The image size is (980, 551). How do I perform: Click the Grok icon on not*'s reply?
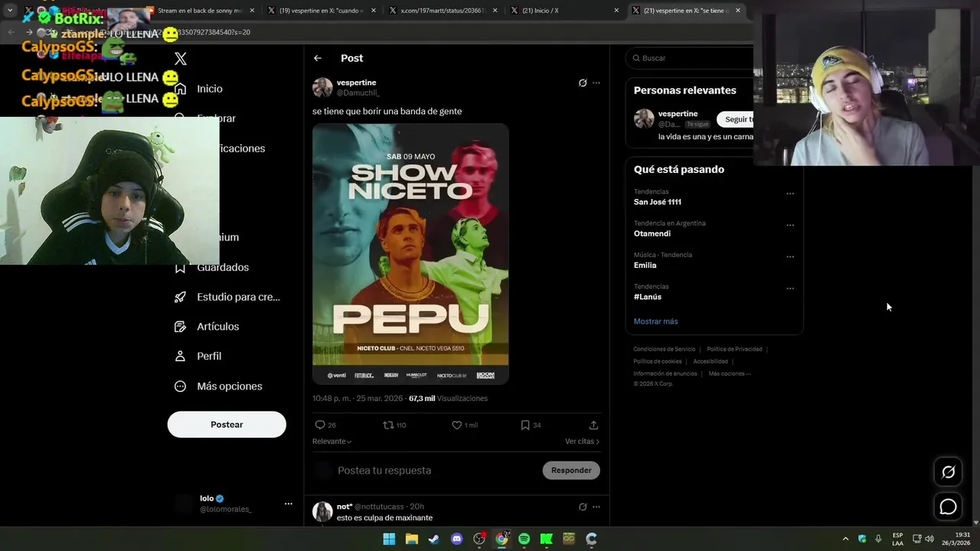pyautogui.click(x=583, y=507)
